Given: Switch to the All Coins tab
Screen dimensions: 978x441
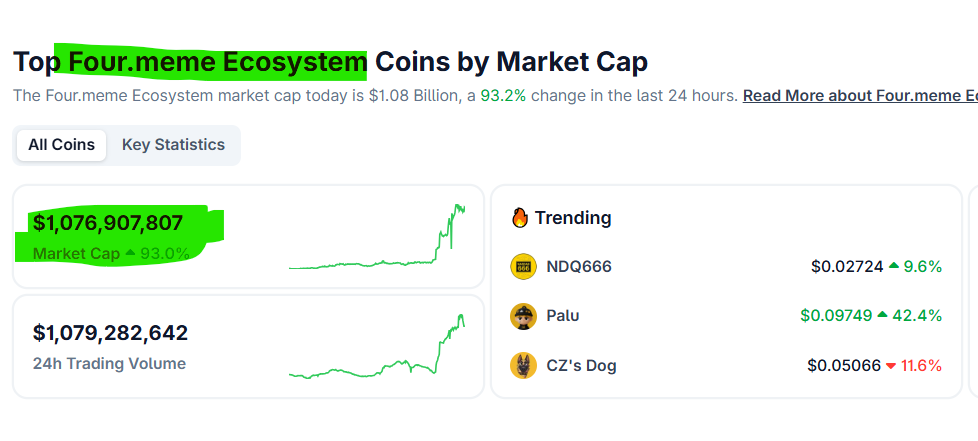Looking at the screenshot, I should tap(61, 144).
